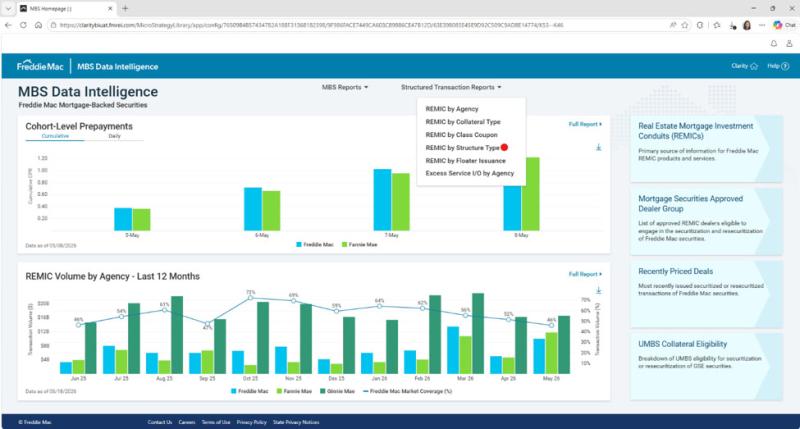Open Recently Priced Deals card
The height and width of the screenshot is (429, 800).
706,294
